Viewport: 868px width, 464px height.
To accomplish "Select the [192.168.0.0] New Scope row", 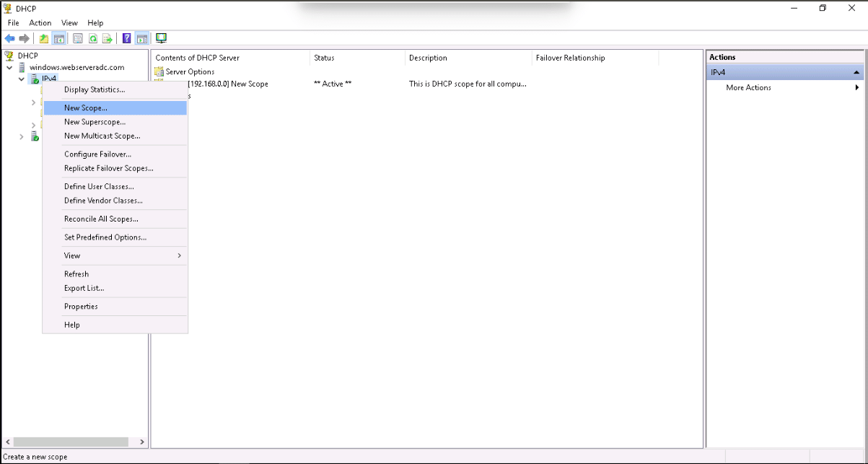I will pyautogui.click(x=228, y=84).
